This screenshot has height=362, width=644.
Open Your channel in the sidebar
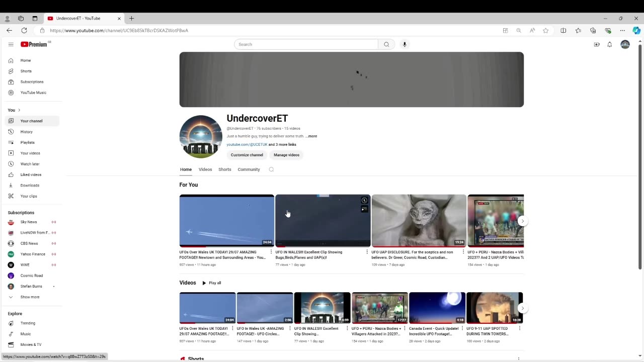32,121
